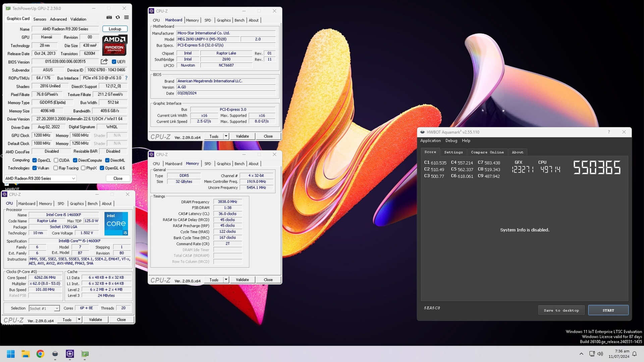Show hidden system tray icons chevron

(581, 354)
